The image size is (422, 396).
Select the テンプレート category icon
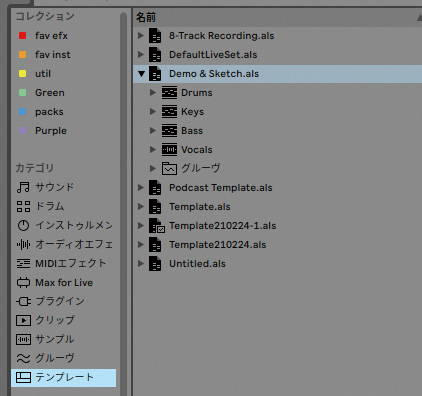[23, 378]
